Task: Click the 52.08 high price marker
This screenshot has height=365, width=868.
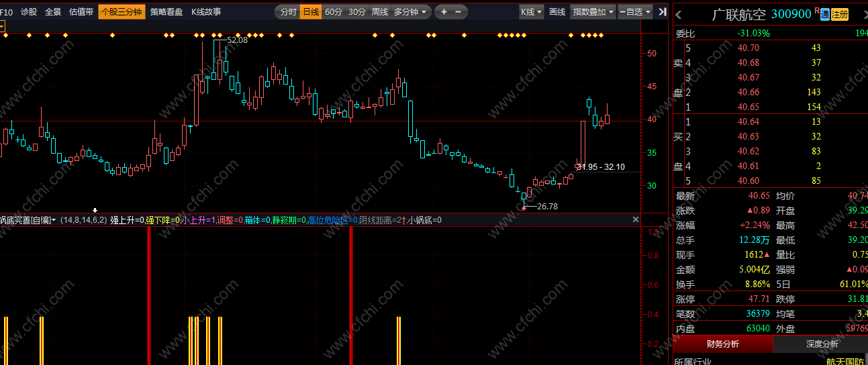Action: [237, 40]
